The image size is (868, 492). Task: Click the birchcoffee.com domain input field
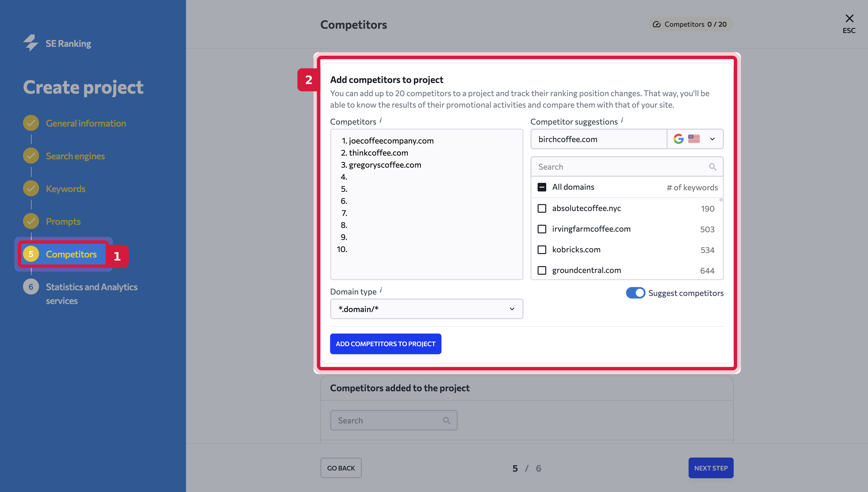(x=599, y=139)
